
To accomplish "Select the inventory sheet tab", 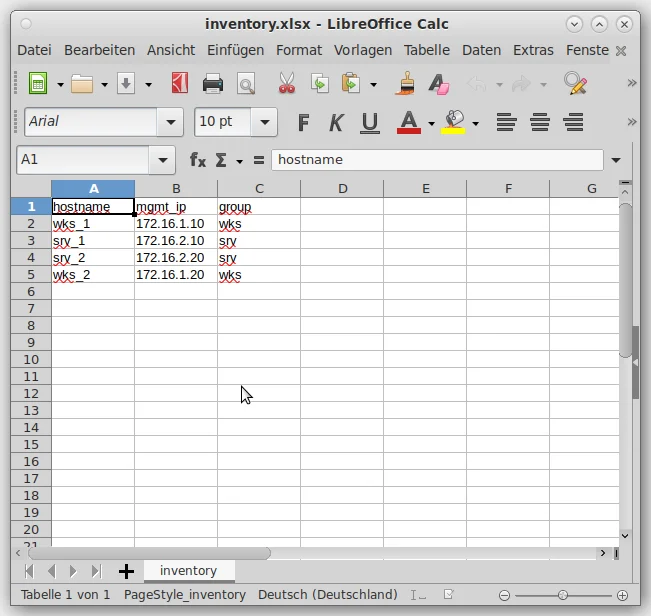I will (x=189, y=571).
